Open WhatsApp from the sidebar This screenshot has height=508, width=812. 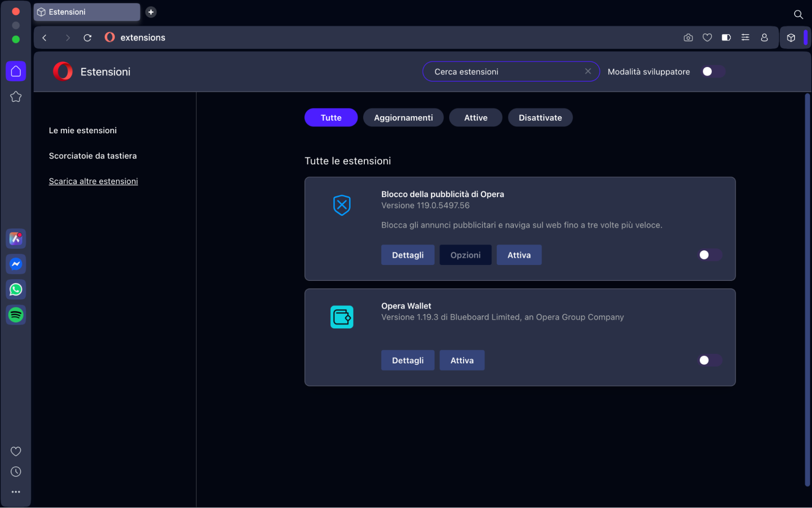pyautogui.click(x=16, y=289)
